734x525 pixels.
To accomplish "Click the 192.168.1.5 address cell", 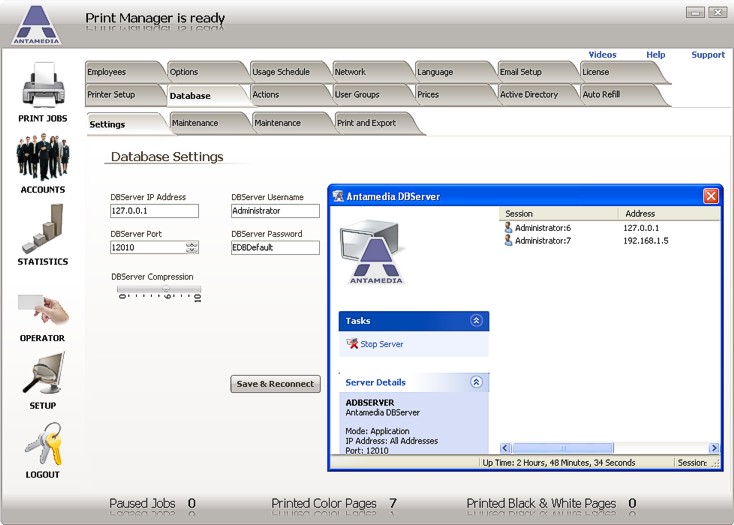I will tap(646, 241).
